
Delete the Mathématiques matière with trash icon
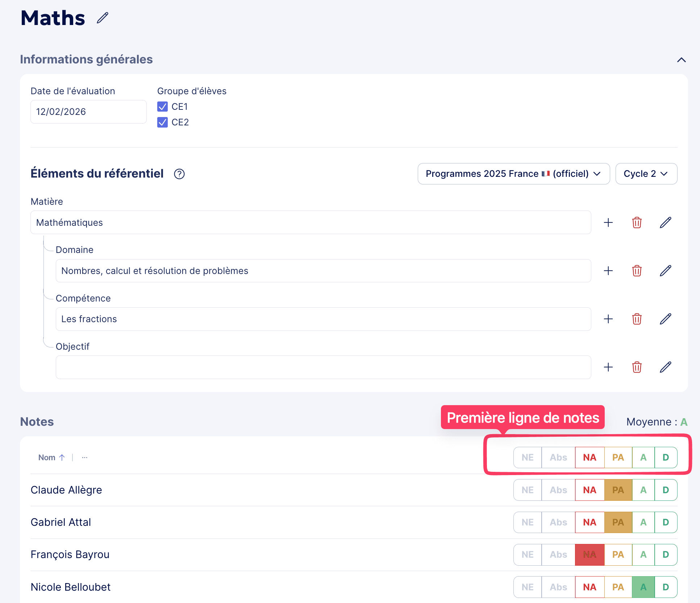pyautogui.click(x=637, y=223)
